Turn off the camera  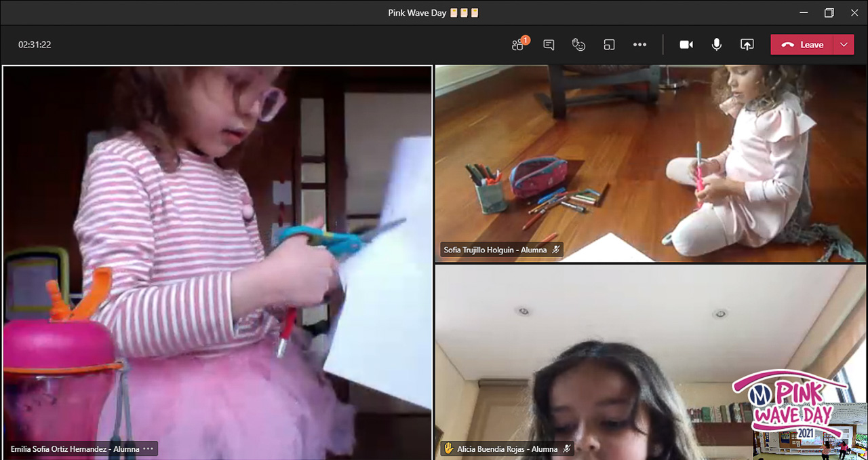pos(686,45)
